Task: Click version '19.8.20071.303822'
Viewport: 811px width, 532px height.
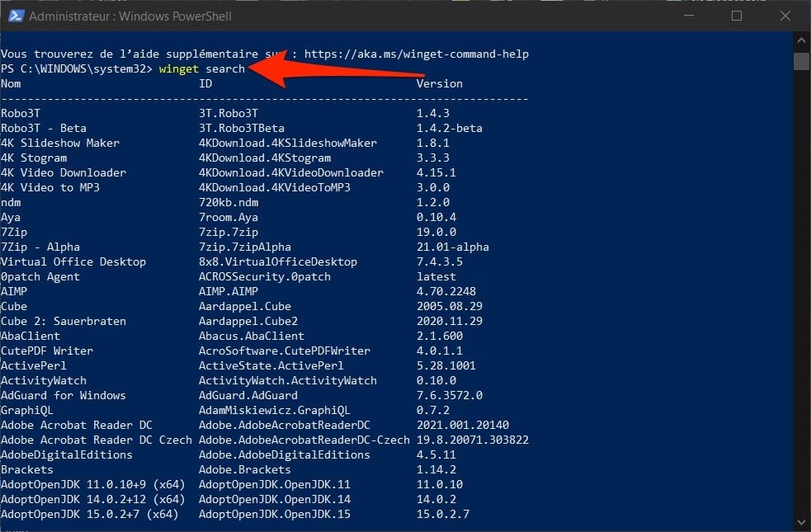Action: (473, 440)
